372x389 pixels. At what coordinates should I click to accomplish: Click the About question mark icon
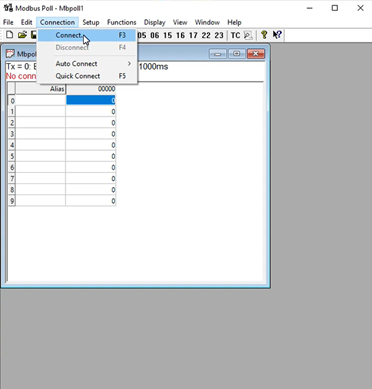pos(264,35)
